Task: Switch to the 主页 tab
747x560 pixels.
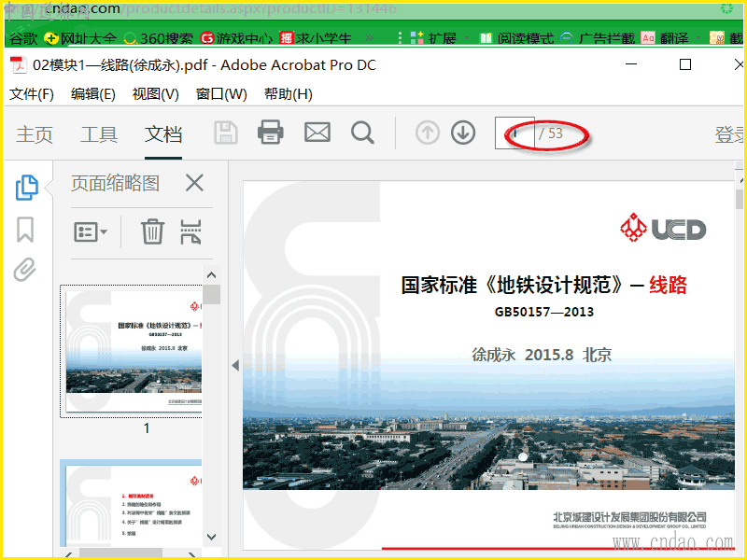Action: point(35,134)
